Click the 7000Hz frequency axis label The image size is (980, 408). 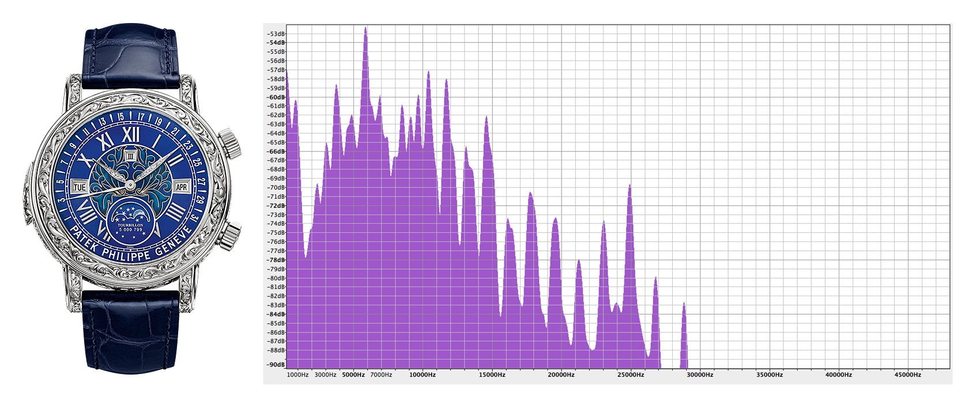pos(381,375)
